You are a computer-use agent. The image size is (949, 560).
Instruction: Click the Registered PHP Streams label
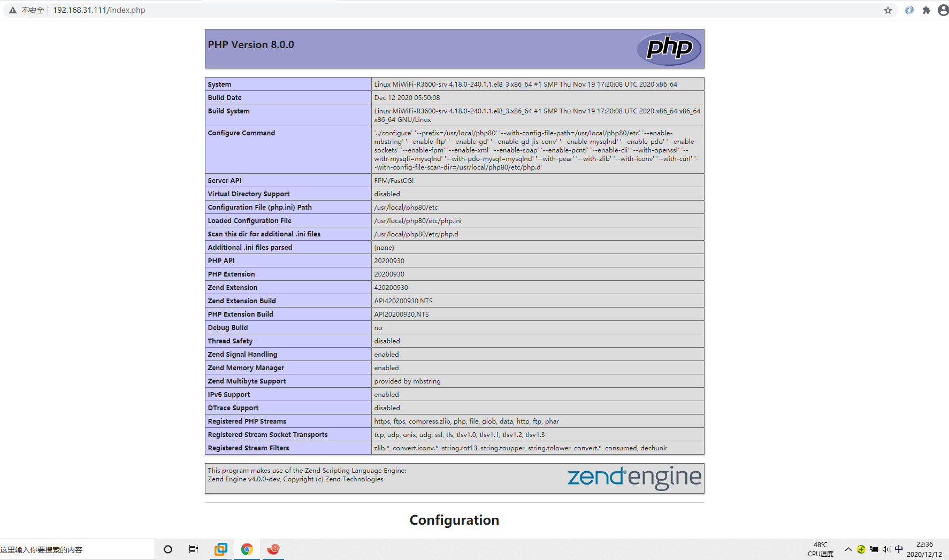[x=247, y=421]
